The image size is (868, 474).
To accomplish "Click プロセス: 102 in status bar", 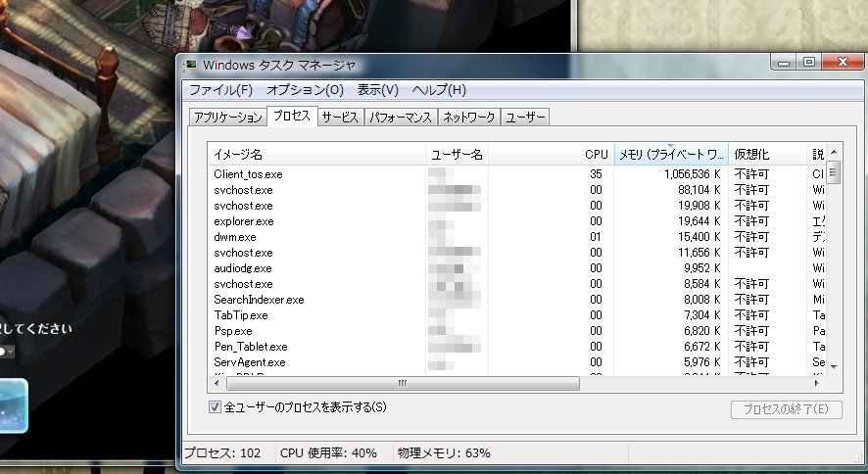I will tap(222, 453).
